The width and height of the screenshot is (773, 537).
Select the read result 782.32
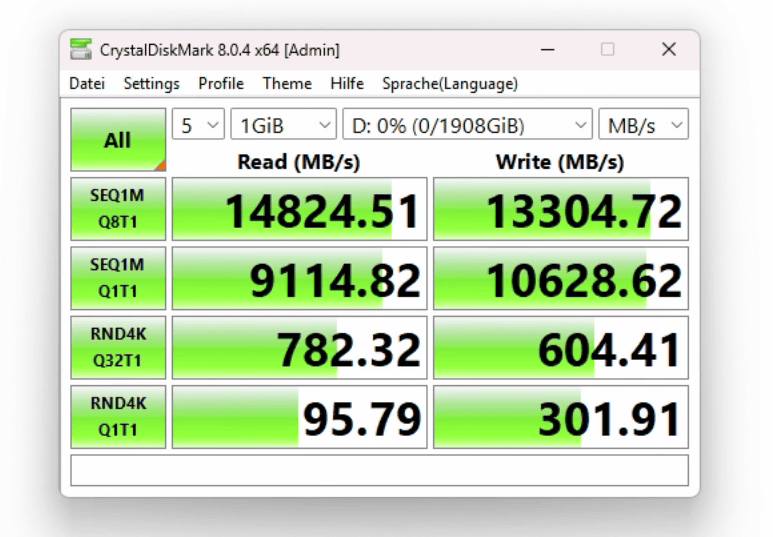coord(300,348)
